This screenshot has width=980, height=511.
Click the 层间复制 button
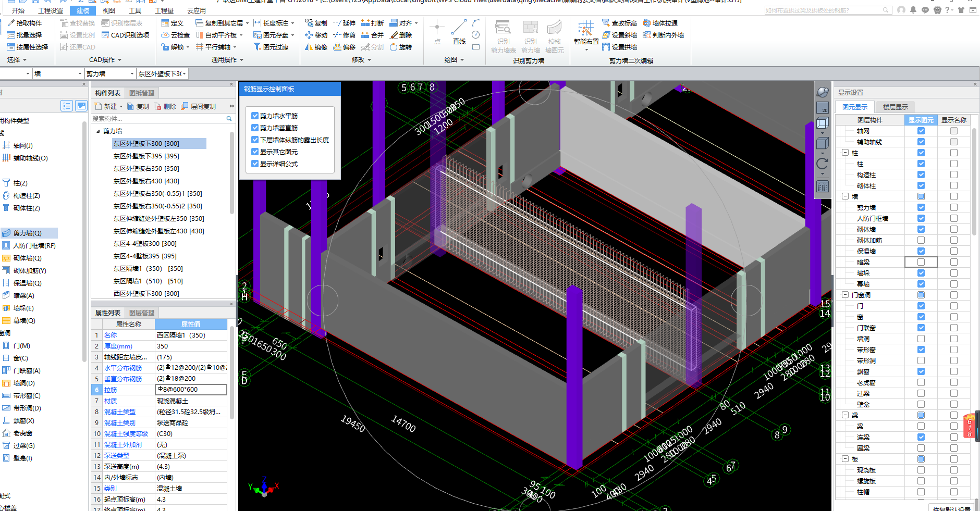tap(198, 106)
